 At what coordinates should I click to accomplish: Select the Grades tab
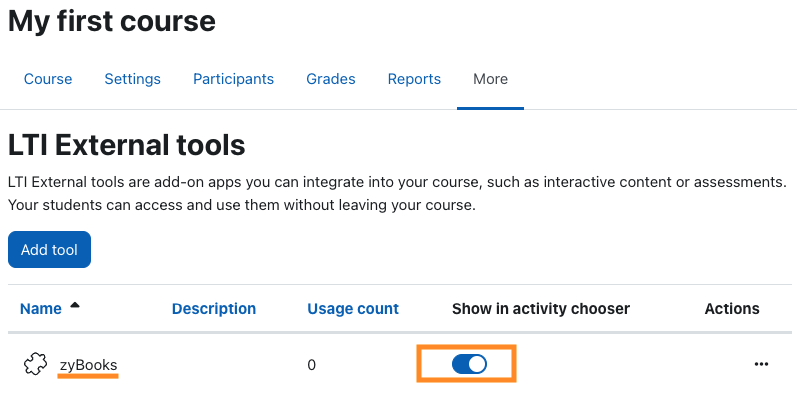pyautogui.click(x=330, y=79)
